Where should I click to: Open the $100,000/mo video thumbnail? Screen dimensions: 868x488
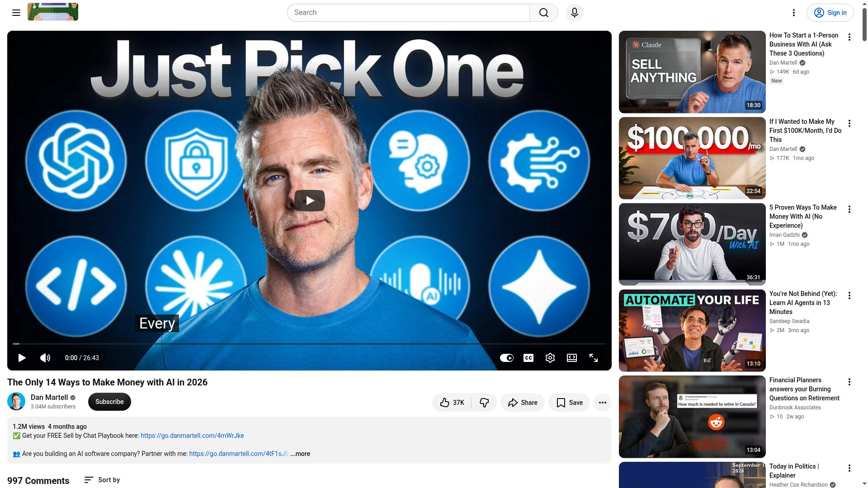click(692, 158)
